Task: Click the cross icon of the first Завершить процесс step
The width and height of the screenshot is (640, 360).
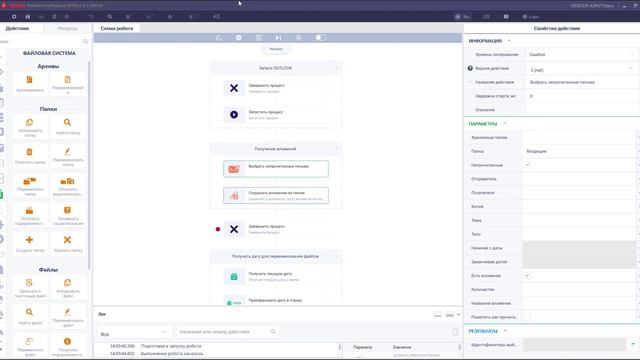Action: [234, 88]
